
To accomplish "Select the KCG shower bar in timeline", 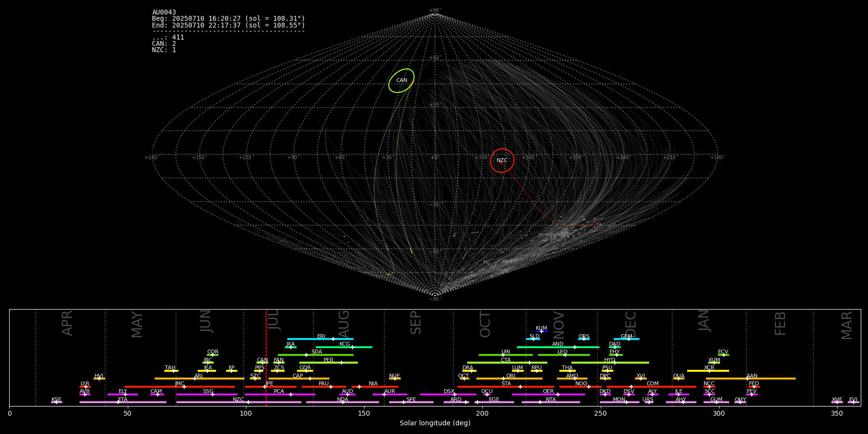I will [x=344, y=347].
